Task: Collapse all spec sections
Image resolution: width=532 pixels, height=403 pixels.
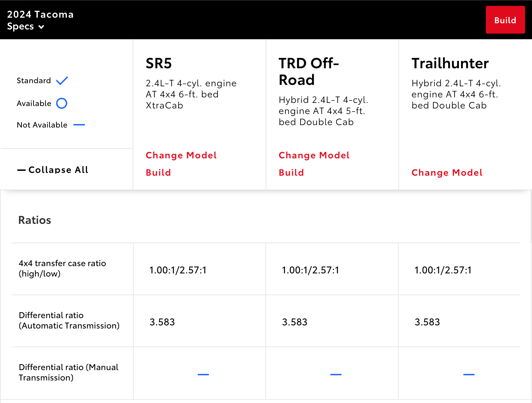Action: pyautogui.click(x=53, y=170)
